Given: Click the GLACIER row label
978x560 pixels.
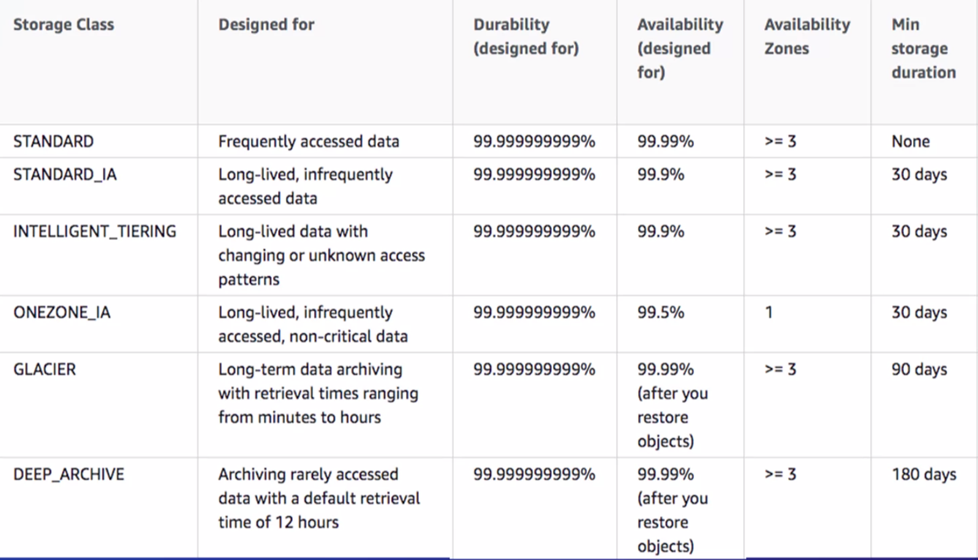Looking at the screenshot, I should [45, 369].
